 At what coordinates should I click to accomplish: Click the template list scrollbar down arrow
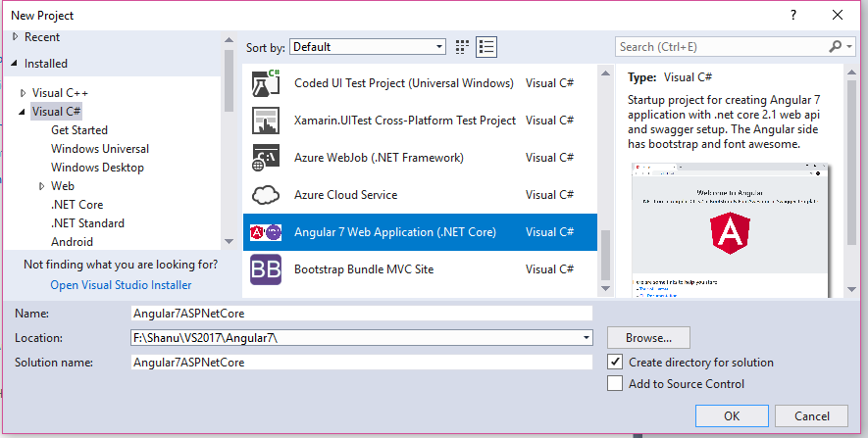[x=605, y=289]
